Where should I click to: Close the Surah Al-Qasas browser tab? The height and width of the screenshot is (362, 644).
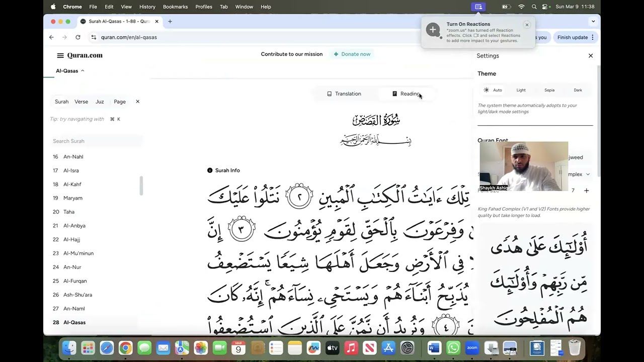click(x=157, y=22)
